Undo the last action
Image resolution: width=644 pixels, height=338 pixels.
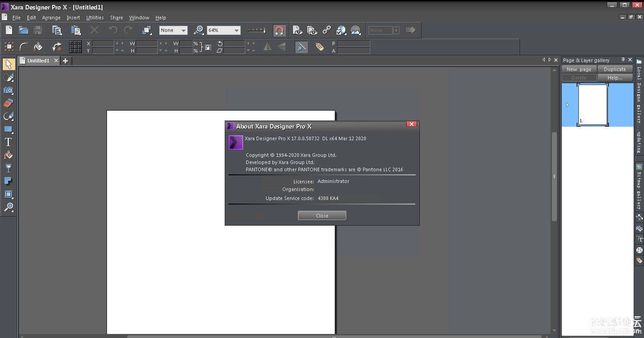point(113,30)
